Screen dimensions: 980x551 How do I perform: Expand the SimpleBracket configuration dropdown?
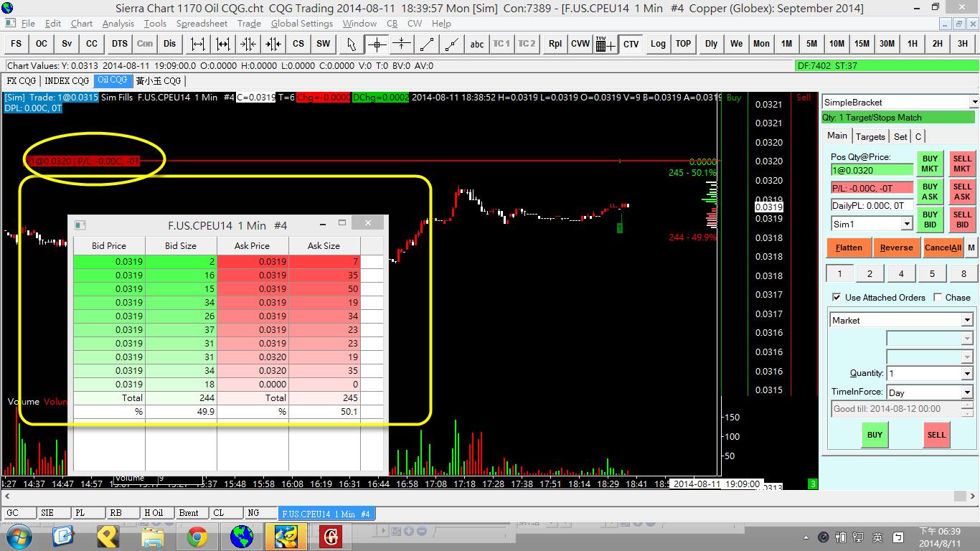(974, 103)
